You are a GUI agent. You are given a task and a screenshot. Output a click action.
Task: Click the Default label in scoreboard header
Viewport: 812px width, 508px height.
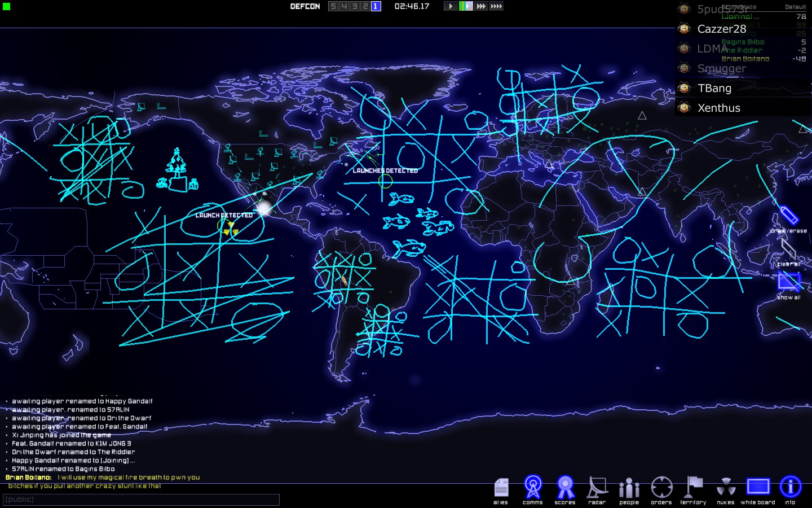(x=796, y=7)
